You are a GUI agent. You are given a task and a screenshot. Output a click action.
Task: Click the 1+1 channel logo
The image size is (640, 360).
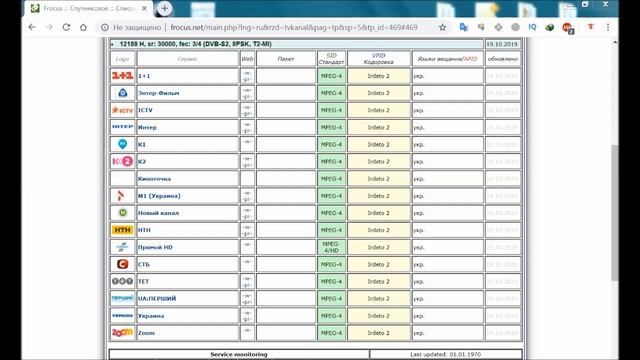pyautogui.click(x=122, y=76)
